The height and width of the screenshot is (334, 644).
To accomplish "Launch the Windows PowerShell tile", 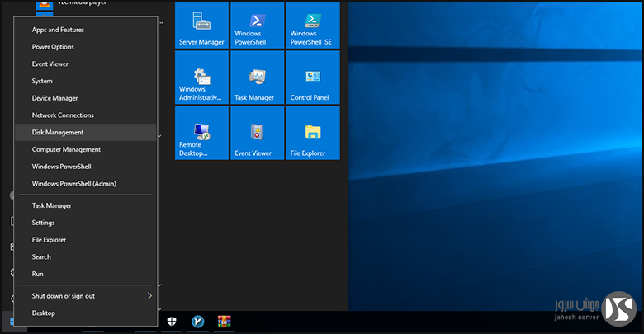I will (257, 25).
